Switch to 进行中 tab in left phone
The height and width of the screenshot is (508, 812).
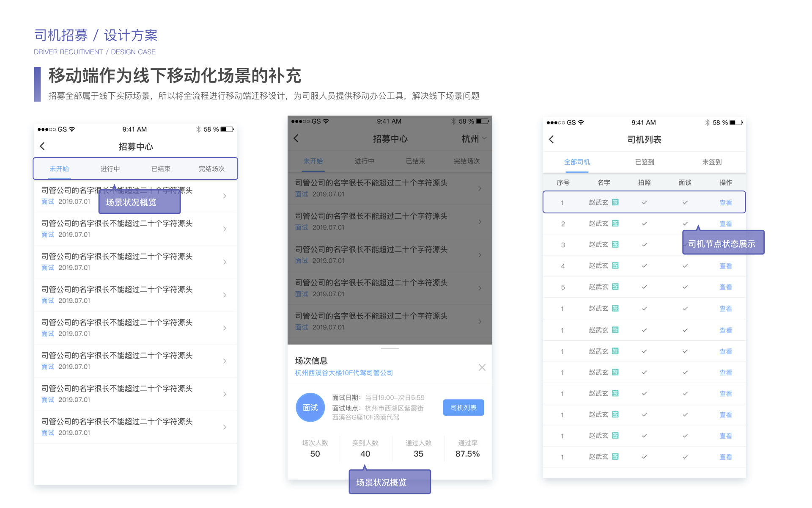pos(110,169)
